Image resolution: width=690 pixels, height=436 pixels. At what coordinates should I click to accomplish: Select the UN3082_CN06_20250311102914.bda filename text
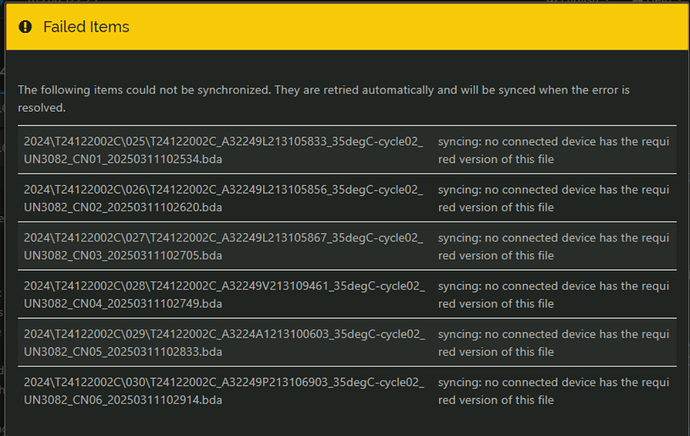pos(123,400)
